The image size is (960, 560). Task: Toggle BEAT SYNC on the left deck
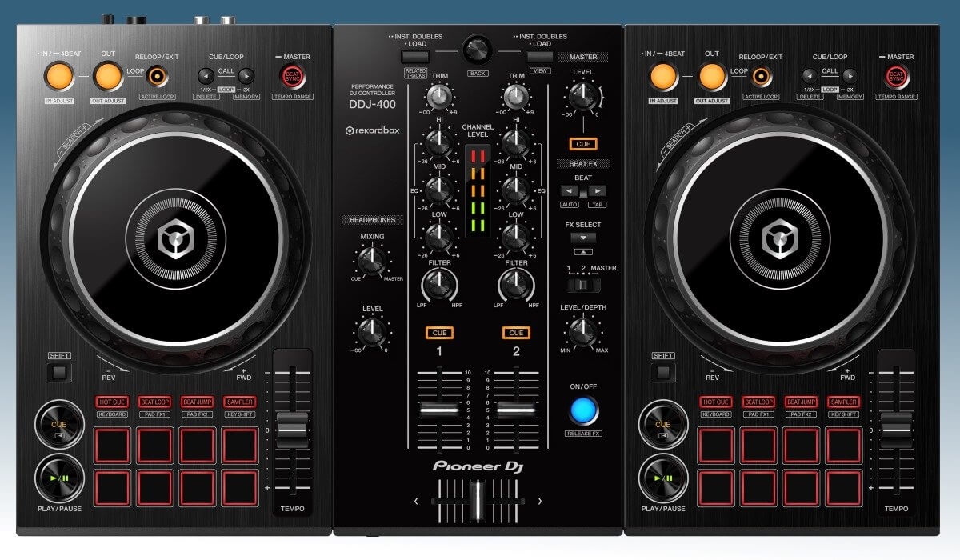292,77
